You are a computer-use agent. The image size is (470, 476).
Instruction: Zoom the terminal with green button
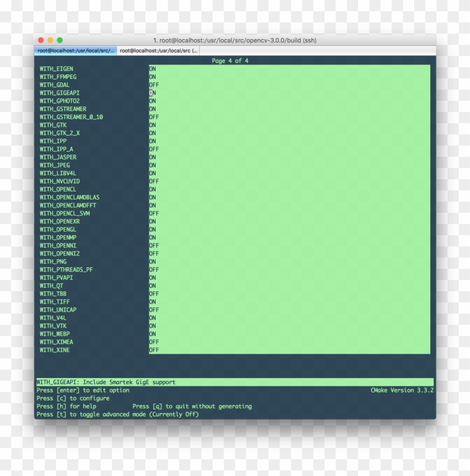(60, 40)
